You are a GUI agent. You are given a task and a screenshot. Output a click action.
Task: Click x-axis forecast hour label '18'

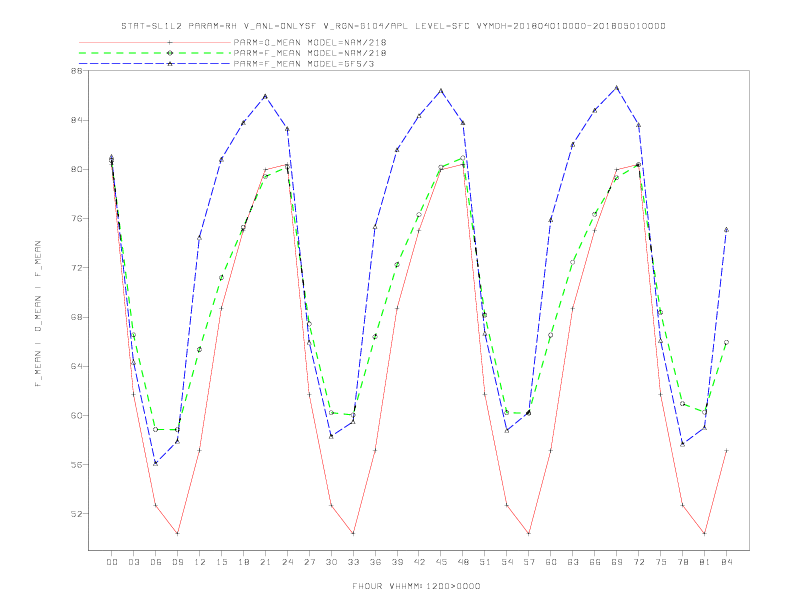(243, 562)
